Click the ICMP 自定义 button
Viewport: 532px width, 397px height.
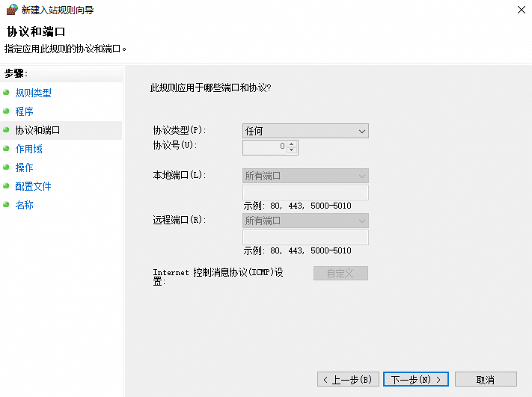point(340,273)
